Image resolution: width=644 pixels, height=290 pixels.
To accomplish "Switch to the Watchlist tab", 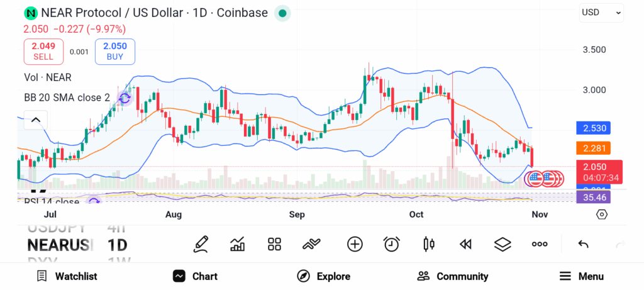I will 67,276.
